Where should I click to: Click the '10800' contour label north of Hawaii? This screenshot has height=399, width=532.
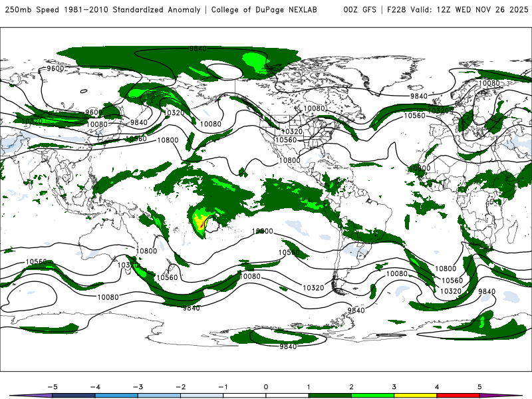tap(168, 140)
